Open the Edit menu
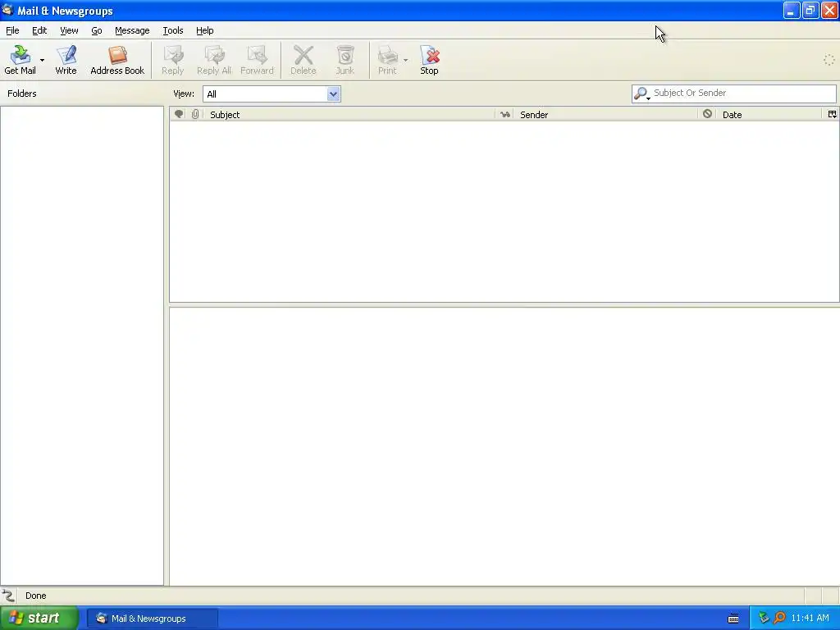840x630 pixels. [39, 30]
